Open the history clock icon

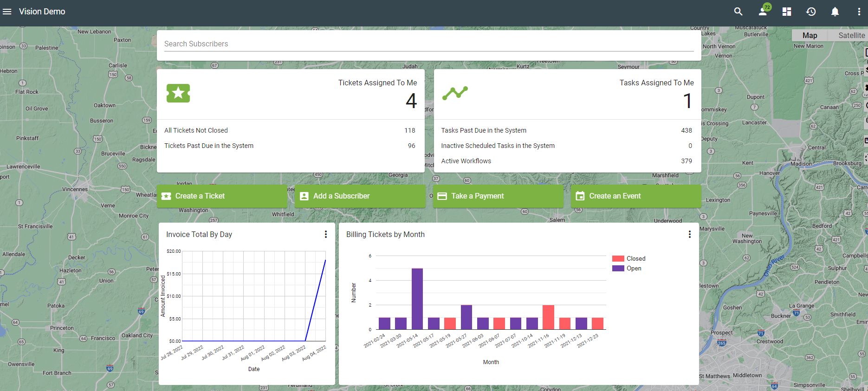(811, 12)
